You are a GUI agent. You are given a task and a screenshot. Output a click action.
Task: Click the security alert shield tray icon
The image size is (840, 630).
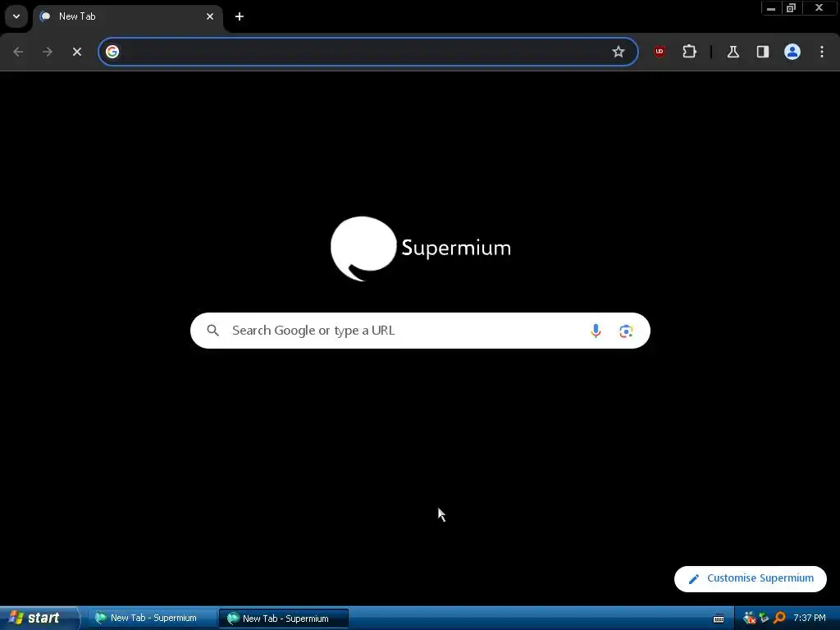point(750,618)
